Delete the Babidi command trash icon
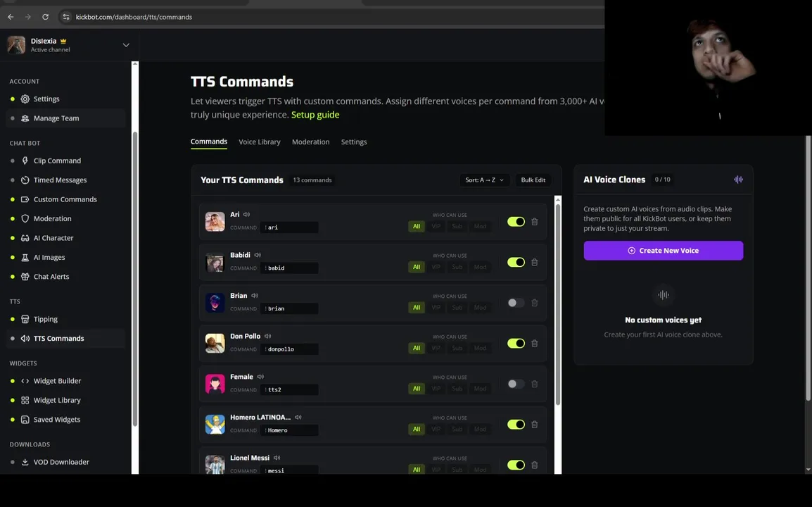 tap(535, 262)
